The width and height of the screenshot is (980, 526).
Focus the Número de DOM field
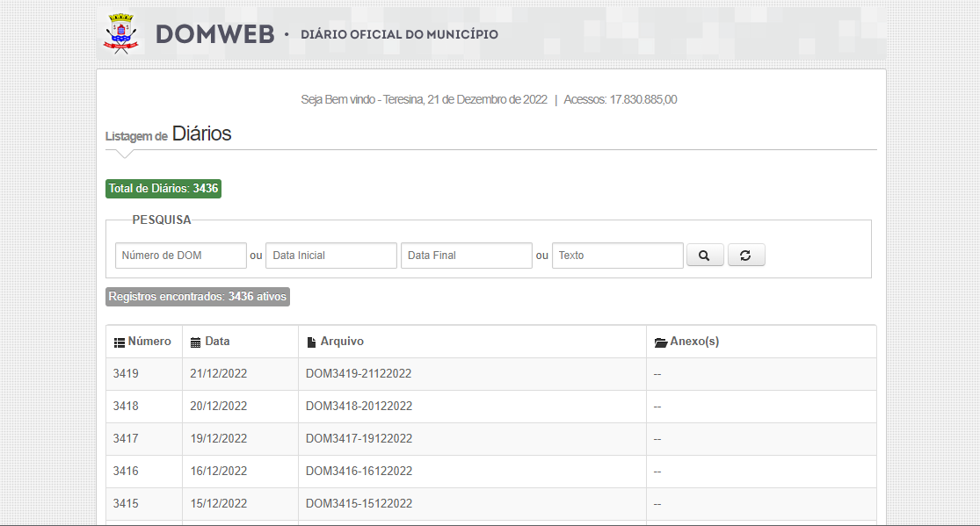(180, 256)
